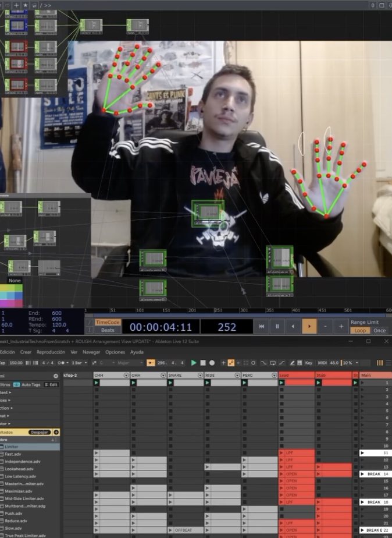Open the Navegar menu
This screenshot has width=392, height=538.
91,352
